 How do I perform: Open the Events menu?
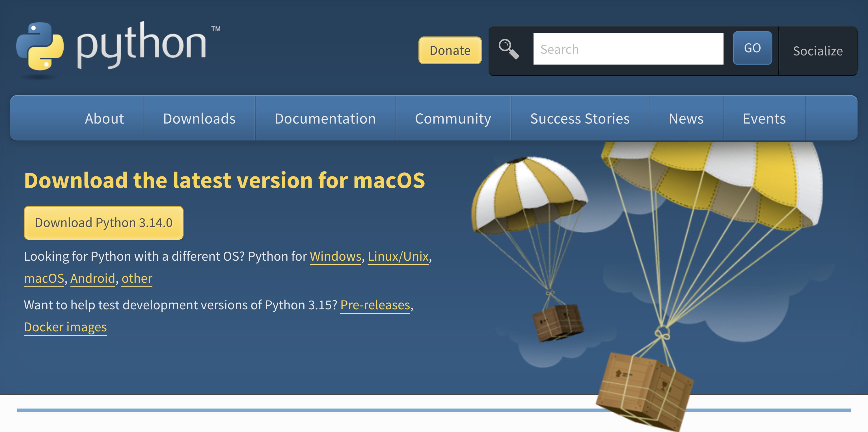point(764,119)
